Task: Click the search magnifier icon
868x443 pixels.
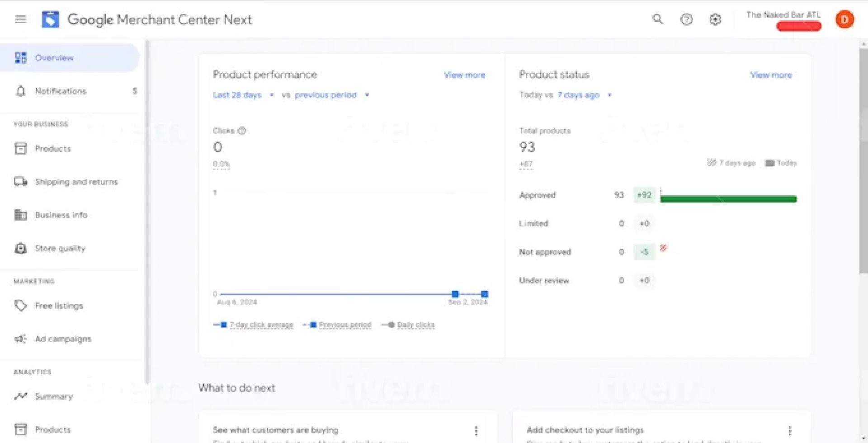Action: tap(657, 19)
